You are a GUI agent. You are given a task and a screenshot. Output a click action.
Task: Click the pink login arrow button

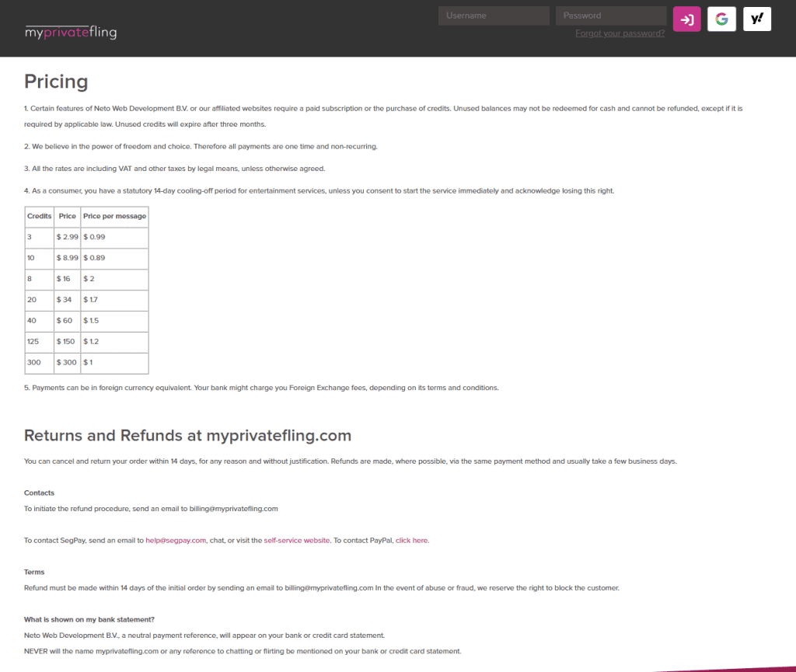click(686, 19)
